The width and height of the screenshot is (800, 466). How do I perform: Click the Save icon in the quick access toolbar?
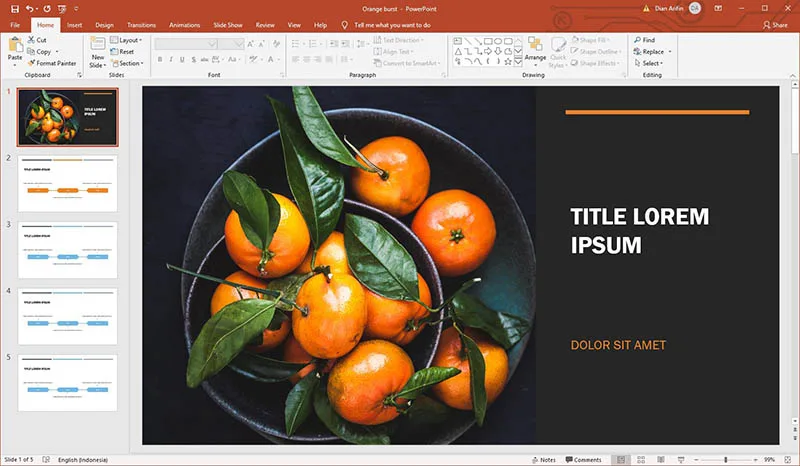click(14, 8)
